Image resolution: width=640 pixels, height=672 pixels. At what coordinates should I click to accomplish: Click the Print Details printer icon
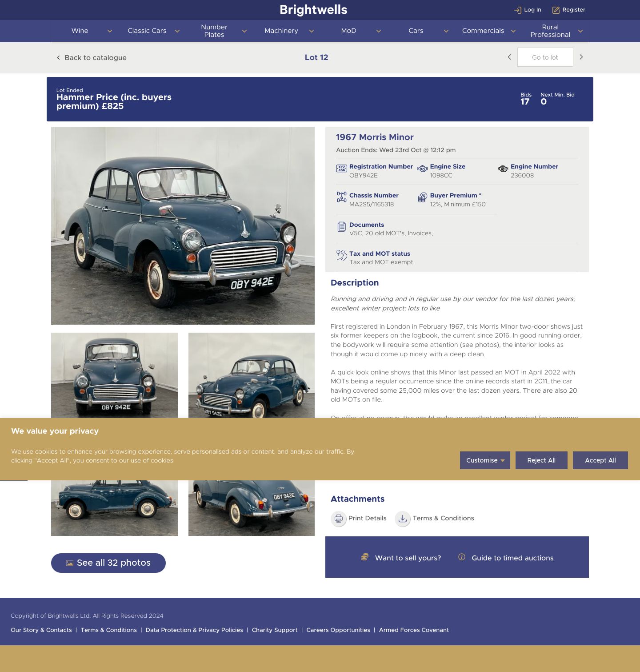(x=339, y=519)
